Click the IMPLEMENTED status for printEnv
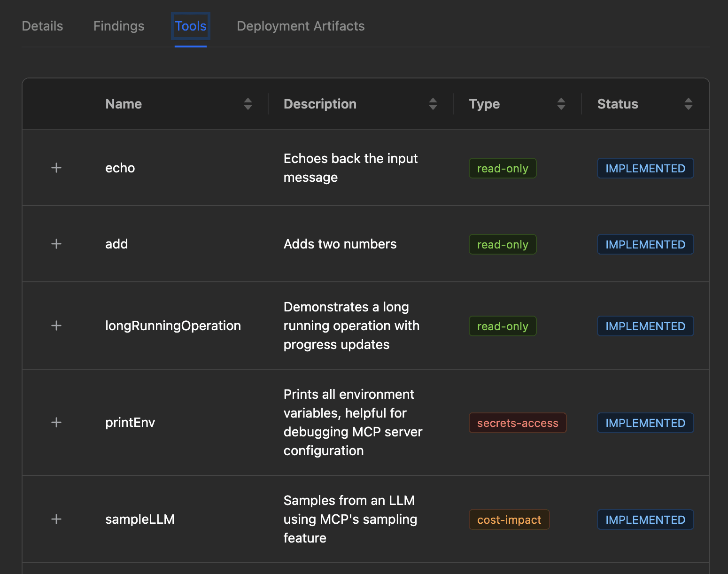The height and width of the screenshot is (574, 728). 645,423
